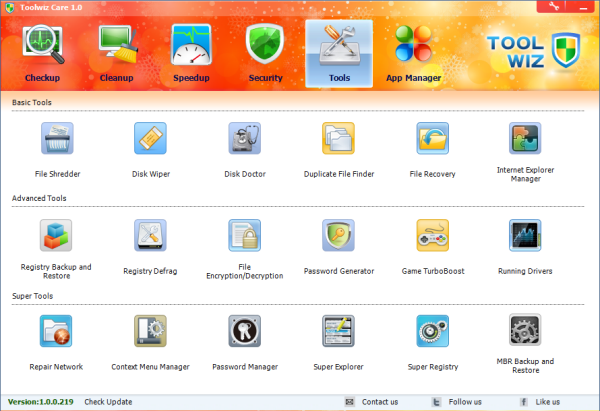The height and width of the screenshot is (411, 600).
Task: Open MBR Backup and Restore gears icon
Action: click(x=525, y=330)
